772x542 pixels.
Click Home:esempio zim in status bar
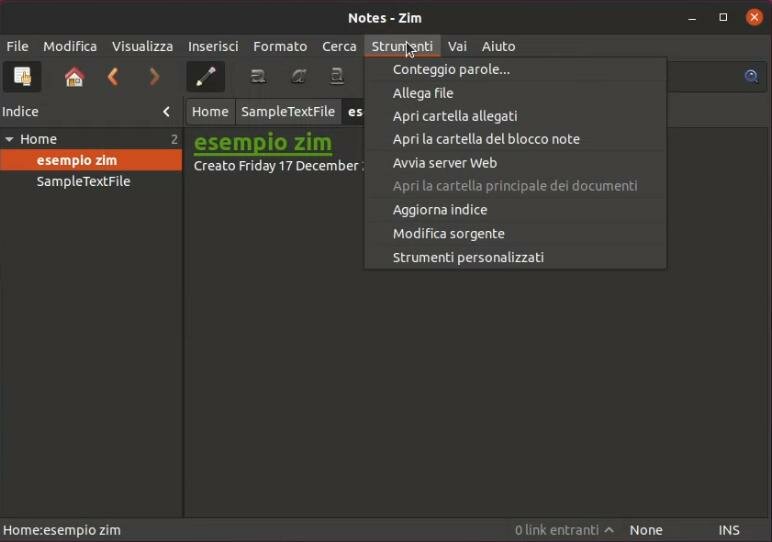tap(62, 530)
